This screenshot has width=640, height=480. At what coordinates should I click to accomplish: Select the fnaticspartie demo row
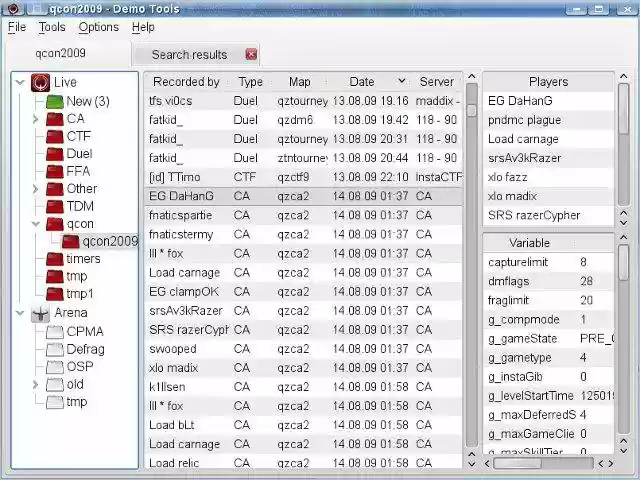(x=304, y=215)
